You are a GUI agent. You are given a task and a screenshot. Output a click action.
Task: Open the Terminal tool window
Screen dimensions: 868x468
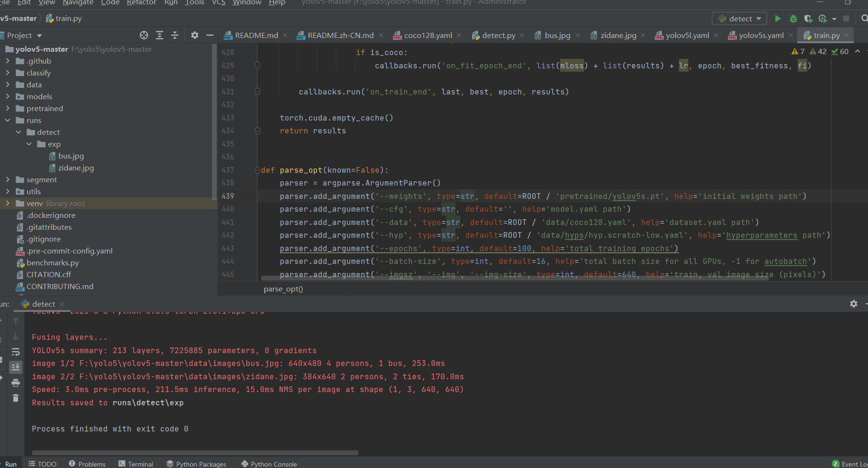pos(136,464)
